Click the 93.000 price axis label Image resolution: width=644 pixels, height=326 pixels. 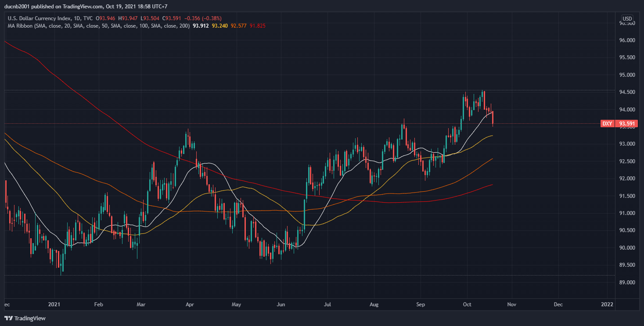point(627,144)
